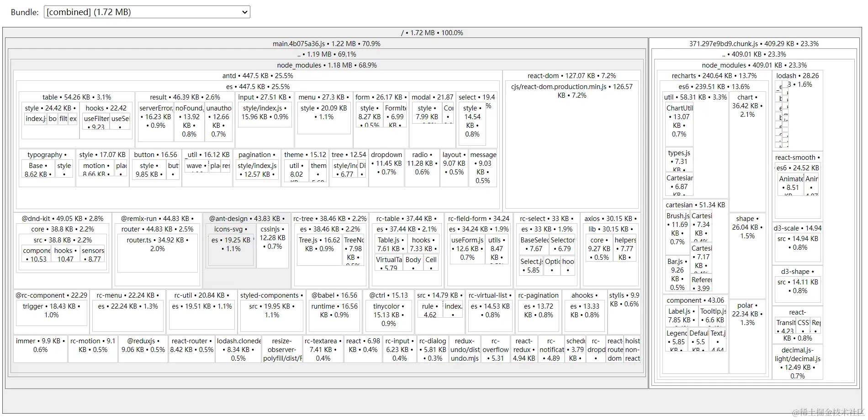Select the '@rc-component • 22.29' label
The height and width of the screenshot is (420, 868).
[51, 295]
